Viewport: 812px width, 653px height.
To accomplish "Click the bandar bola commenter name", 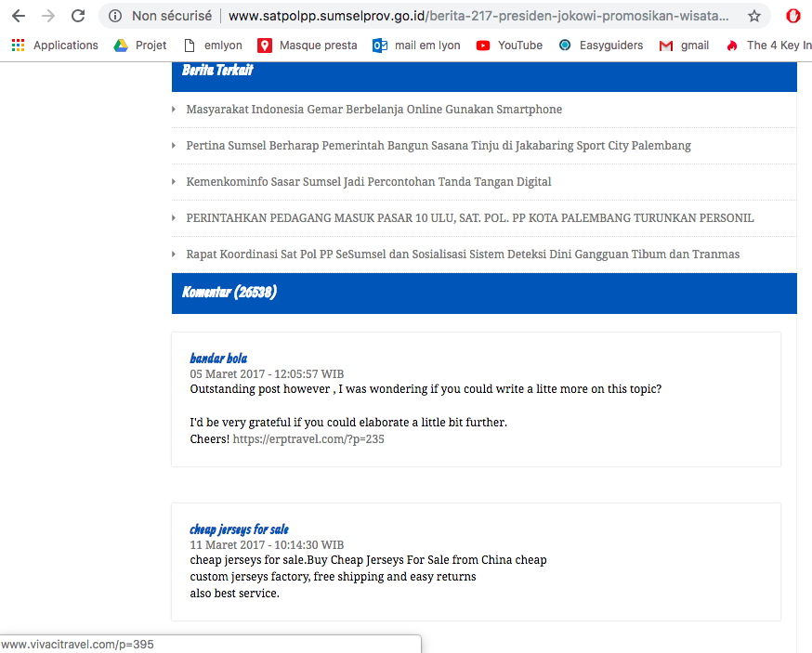I will pyautogui.click(x=218, y=359).
